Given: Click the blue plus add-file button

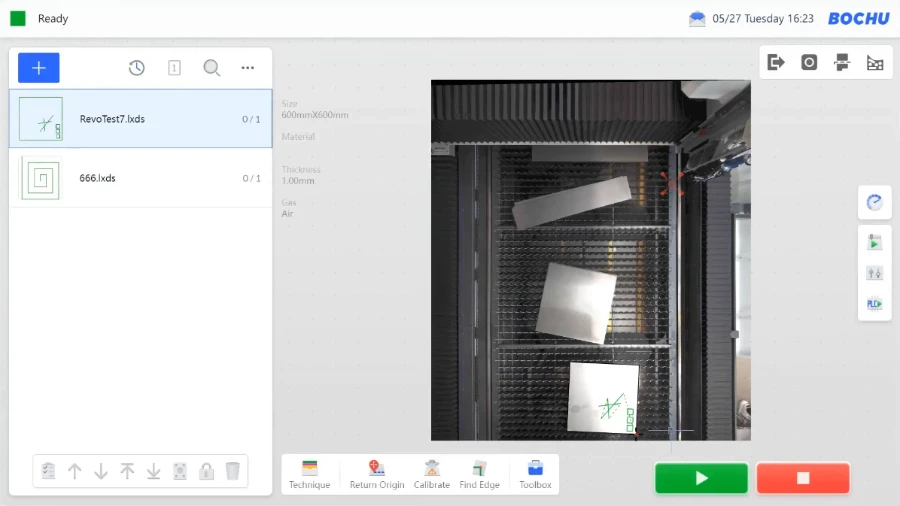Looking at the screenshot, I should pyautogui.click(x=38, y=68).
